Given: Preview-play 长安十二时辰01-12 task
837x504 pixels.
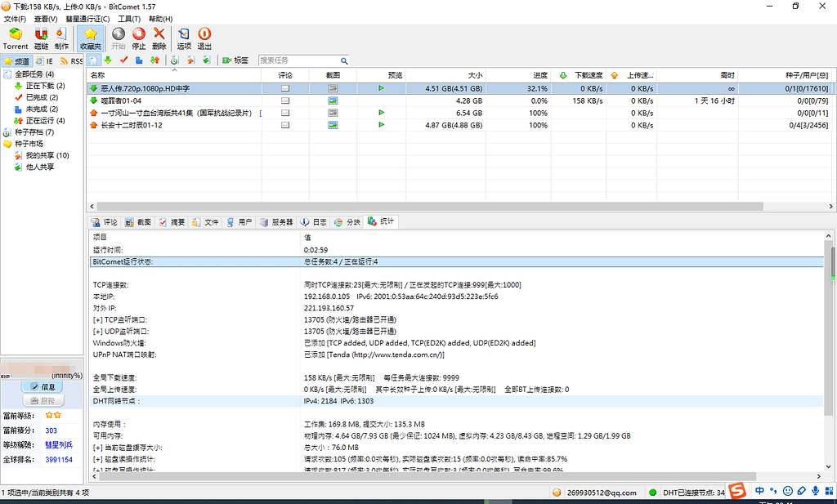Looking at the screenshot, I should (381, 125).
